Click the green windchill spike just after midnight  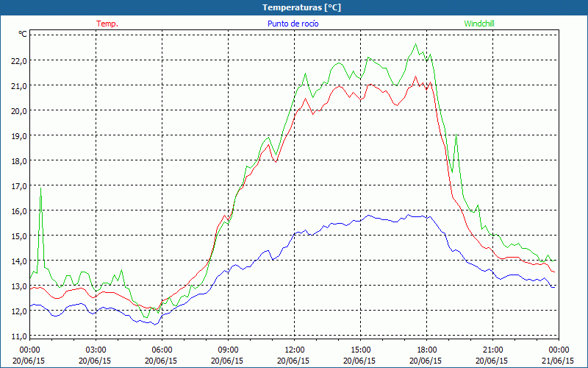click(x=40, y=190)
